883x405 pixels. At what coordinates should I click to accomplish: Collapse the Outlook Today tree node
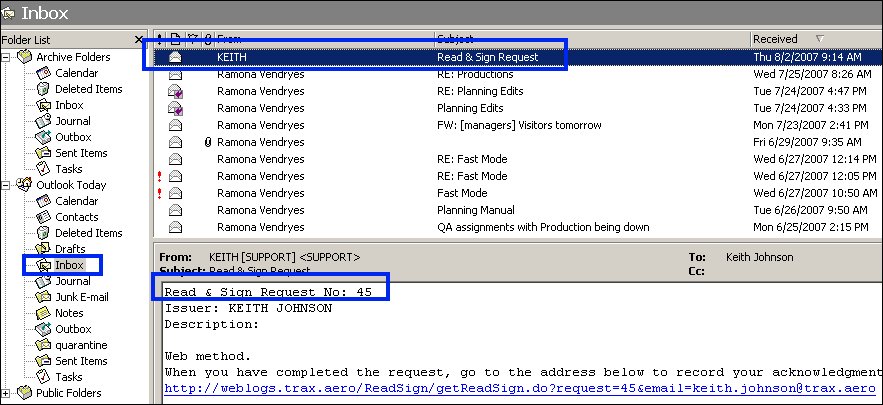[6, 185]
